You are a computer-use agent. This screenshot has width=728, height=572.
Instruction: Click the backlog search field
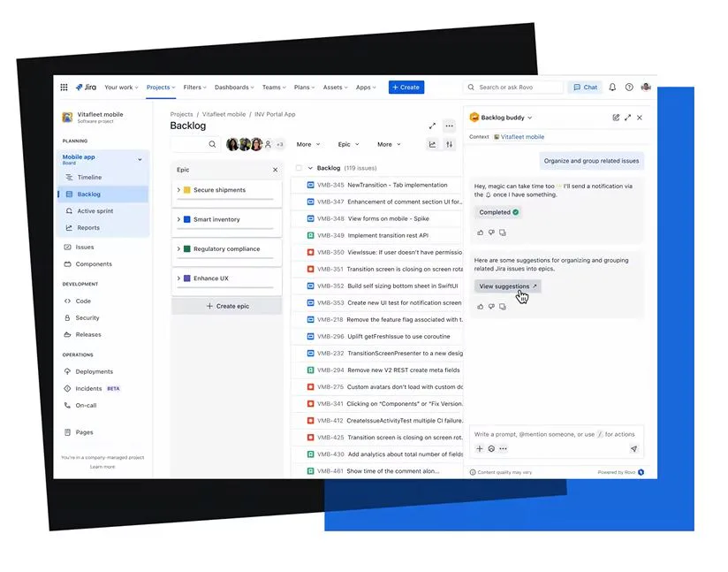pos(194,144)
